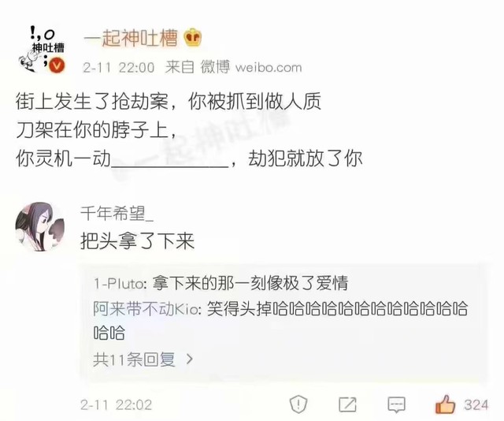Open 千年希望_ username link
Viewport: 504px width, 421px height.
pyautogui.click(x=117, y=214)
